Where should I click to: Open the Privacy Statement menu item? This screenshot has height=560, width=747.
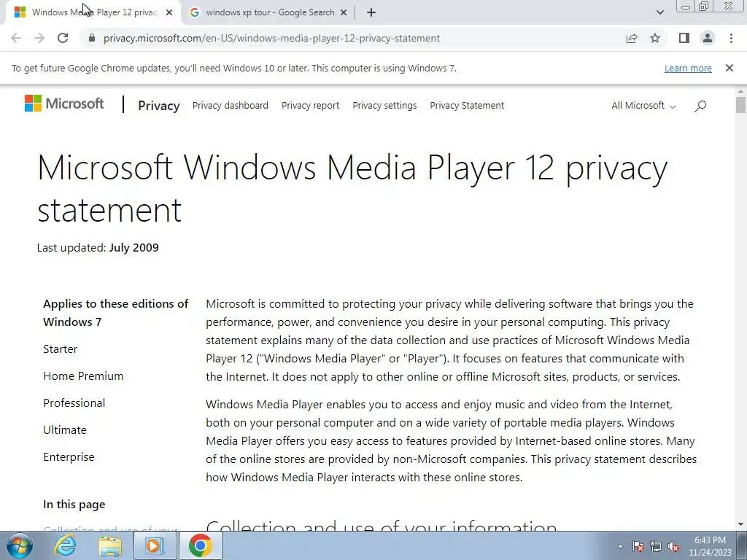click(467, 106)
